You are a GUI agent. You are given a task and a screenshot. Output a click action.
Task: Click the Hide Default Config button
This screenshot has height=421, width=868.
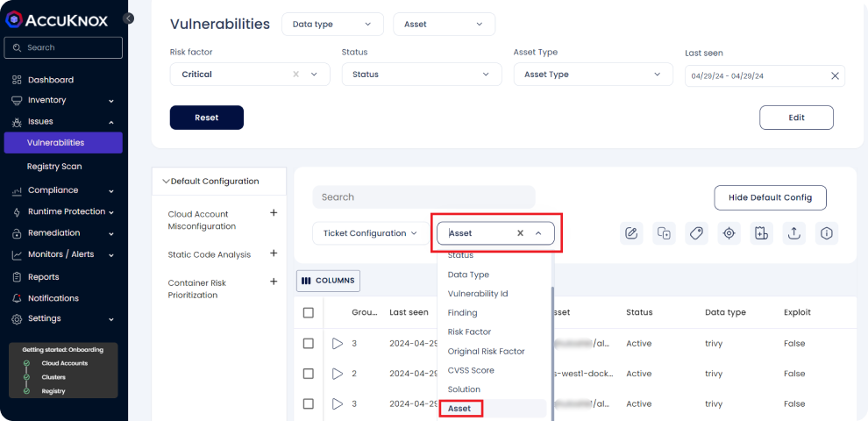[x=770, y=197]
